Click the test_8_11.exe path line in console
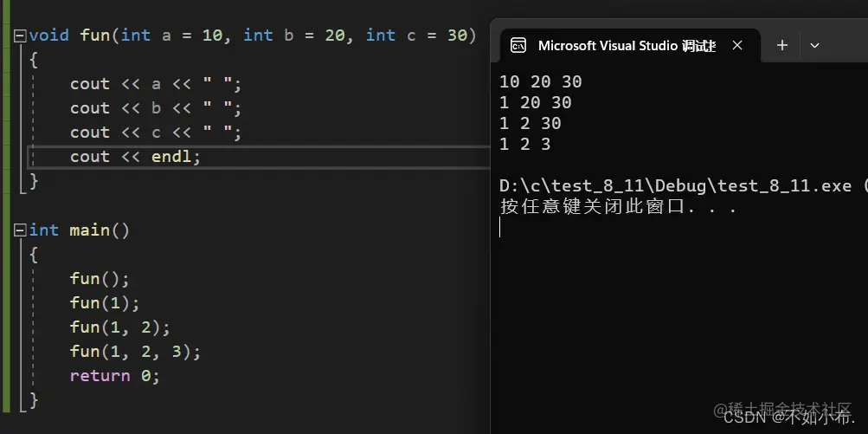This screenshot has height=434, width=868. coord(683,185)
